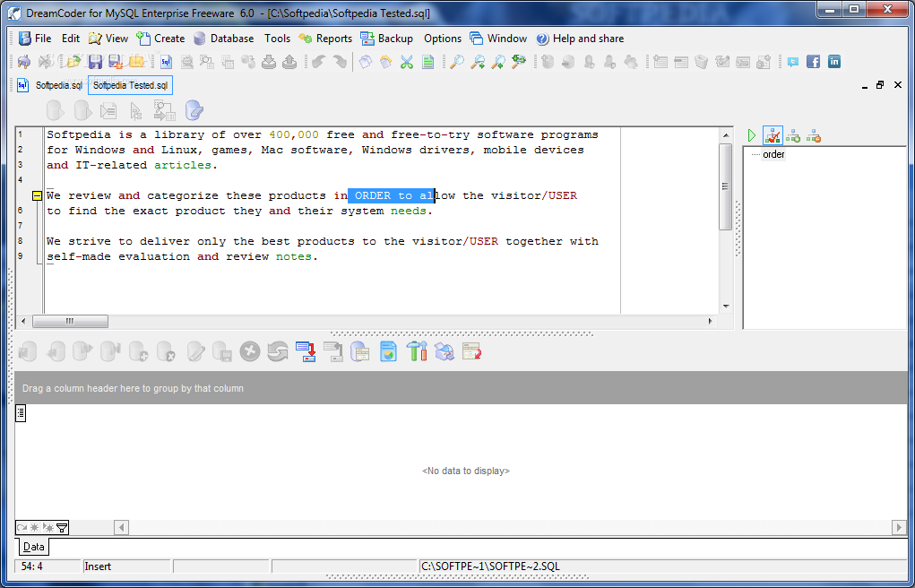Open the Database menu
This screenshot has width=915, height=588.
[x=223, y=39]
